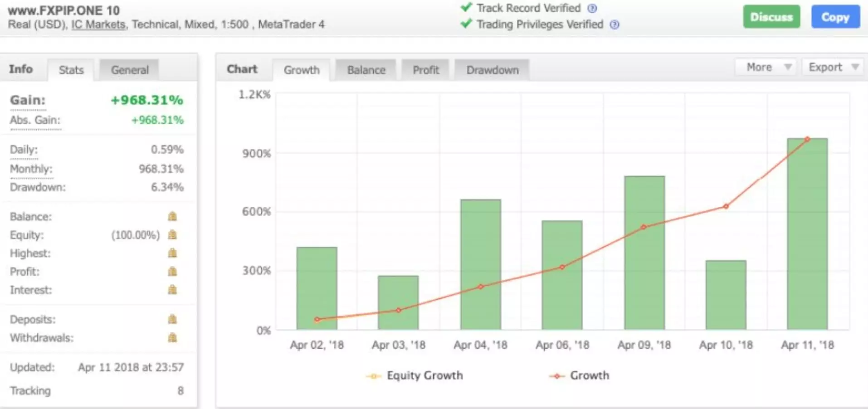Viewport: 868px width, 409px height.
Task: Click the lock icon beside Profit
Action: coord(172,271)
